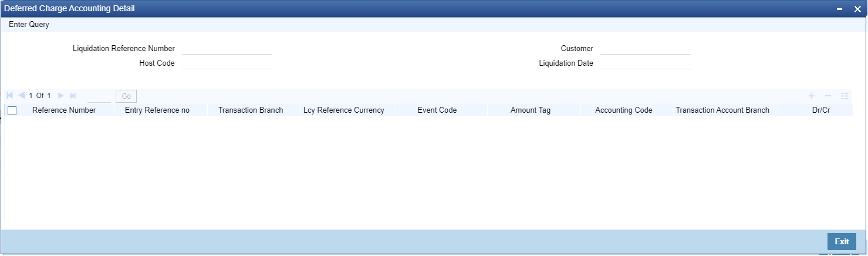Click the Go button
Viewport: 868px width, 256px height.
click(x=126, y=96)
